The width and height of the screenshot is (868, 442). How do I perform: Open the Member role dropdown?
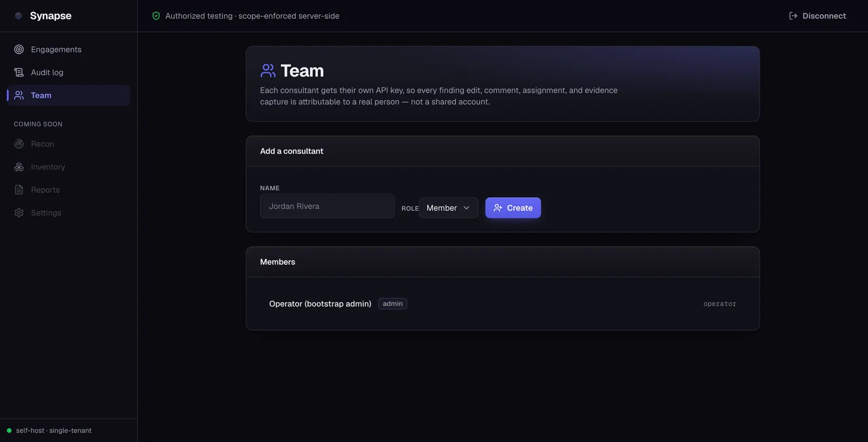click(448, 208)
